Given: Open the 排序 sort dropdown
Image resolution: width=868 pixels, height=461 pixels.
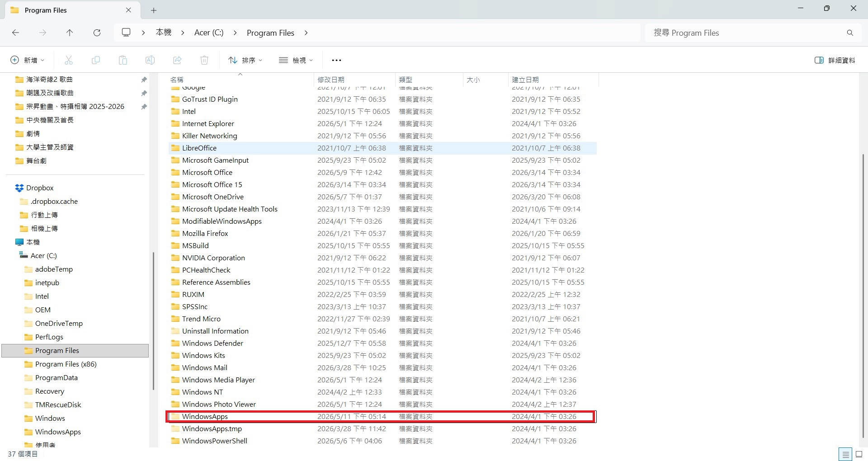Looking at the screenshot, I should click(245, 60).
